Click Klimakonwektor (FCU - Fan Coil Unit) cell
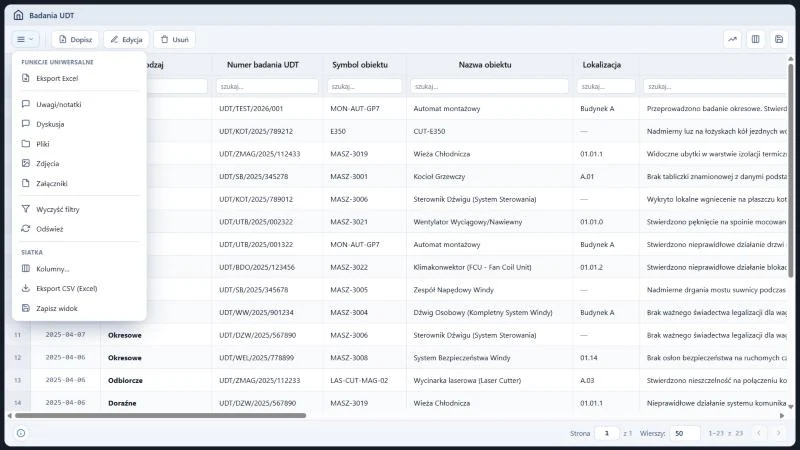800x450 pixels. [472, 267]
